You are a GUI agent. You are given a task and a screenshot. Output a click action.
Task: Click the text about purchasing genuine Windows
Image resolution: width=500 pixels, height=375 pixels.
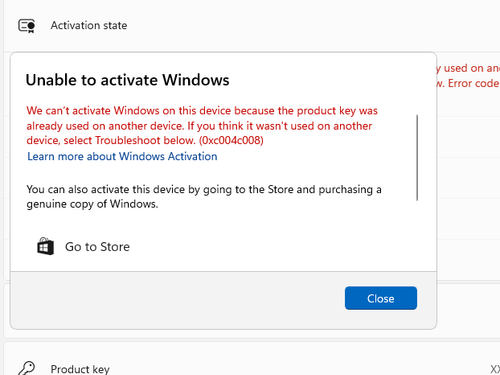204,196
